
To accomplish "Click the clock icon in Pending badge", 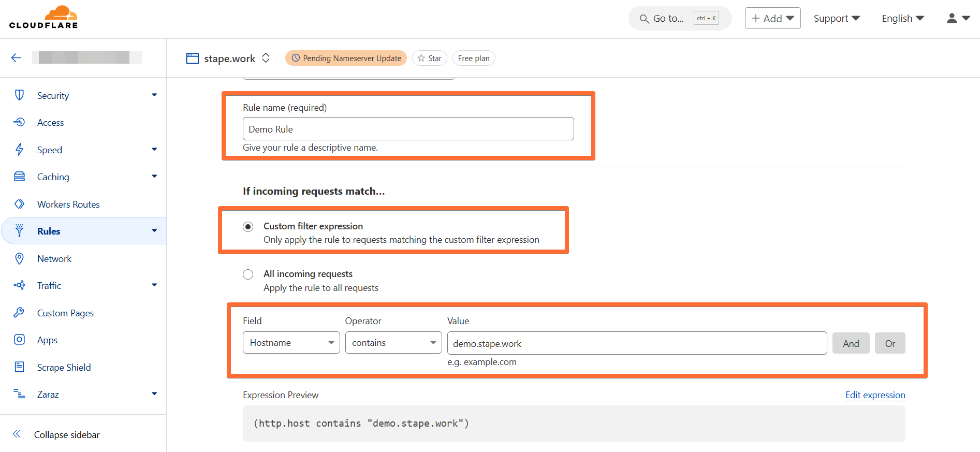I will click(x=296, y=58).
